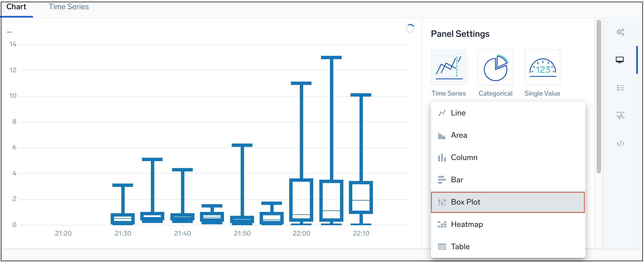This screenshot has width=644, height=262.
Task: Select the Single Value gauge icon
Action: coord(542,67)
